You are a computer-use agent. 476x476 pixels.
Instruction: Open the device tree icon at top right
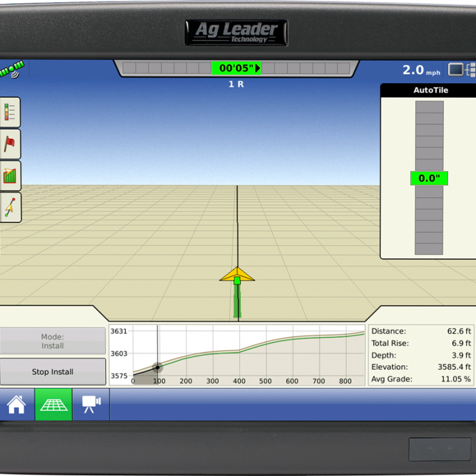(x=471, y=69)
